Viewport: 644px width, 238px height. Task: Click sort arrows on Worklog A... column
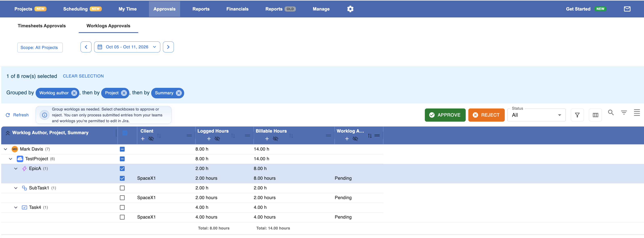(370, 136)
